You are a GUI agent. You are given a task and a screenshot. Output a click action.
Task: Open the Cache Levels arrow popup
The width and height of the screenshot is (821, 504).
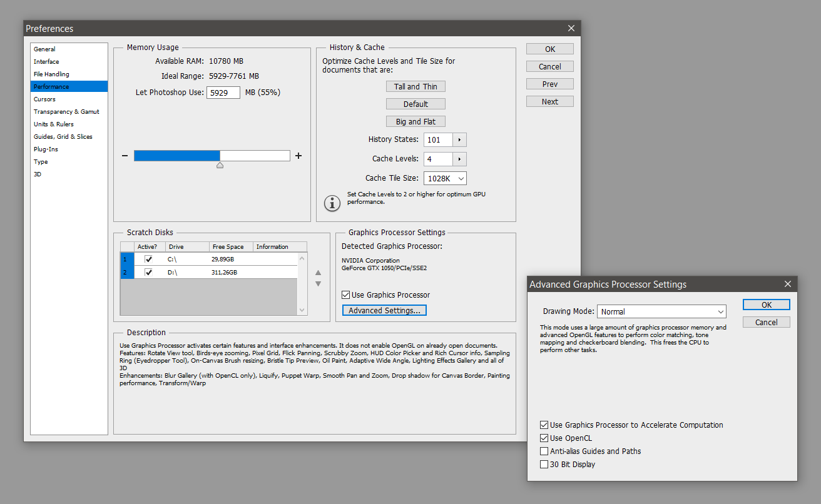point(460,159)
